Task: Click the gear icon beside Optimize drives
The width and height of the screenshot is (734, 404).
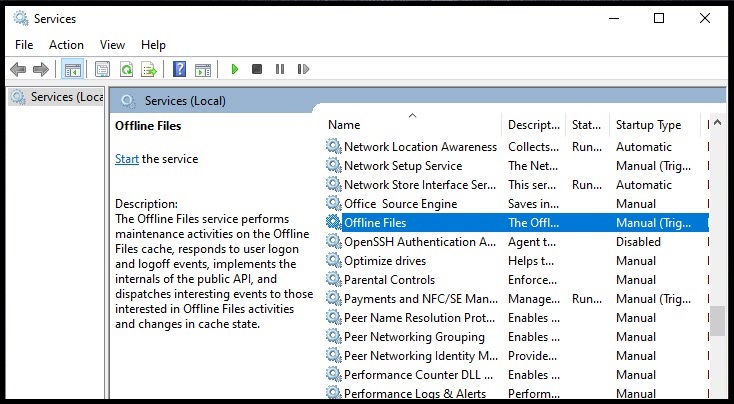Action: pyautogui.click(x=334, y=260)
